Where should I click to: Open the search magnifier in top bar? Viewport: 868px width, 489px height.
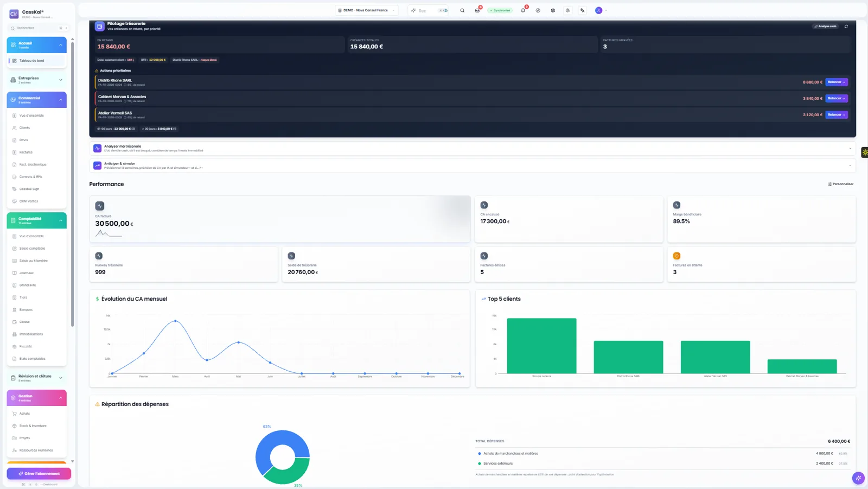[462, 10]
